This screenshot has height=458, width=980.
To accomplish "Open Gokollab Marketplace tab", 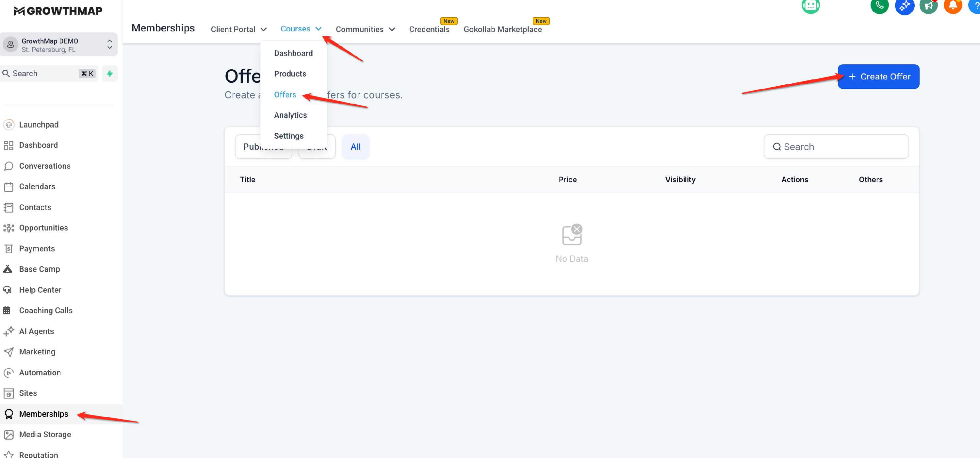I will [502, 29].
